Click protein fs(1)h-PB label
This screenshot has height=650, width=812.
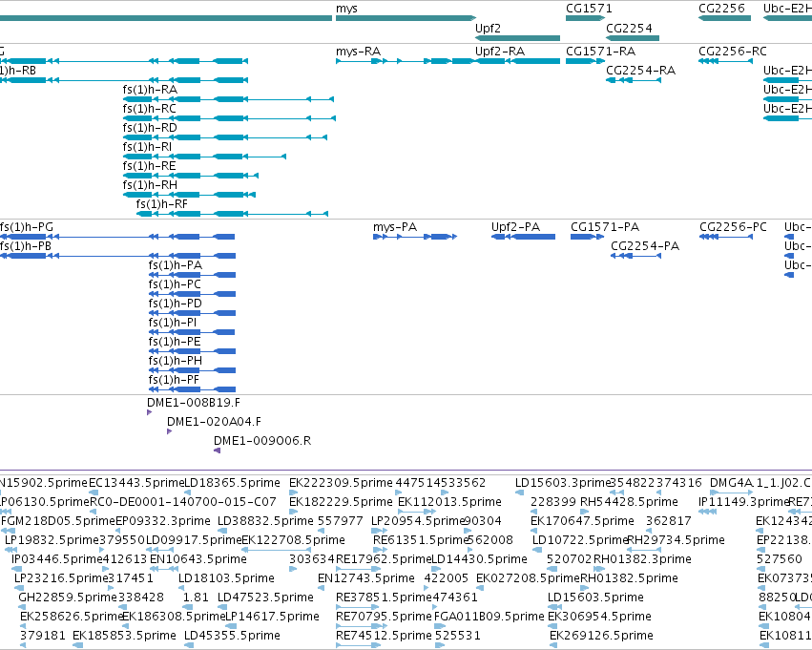(x=26, y=246)
